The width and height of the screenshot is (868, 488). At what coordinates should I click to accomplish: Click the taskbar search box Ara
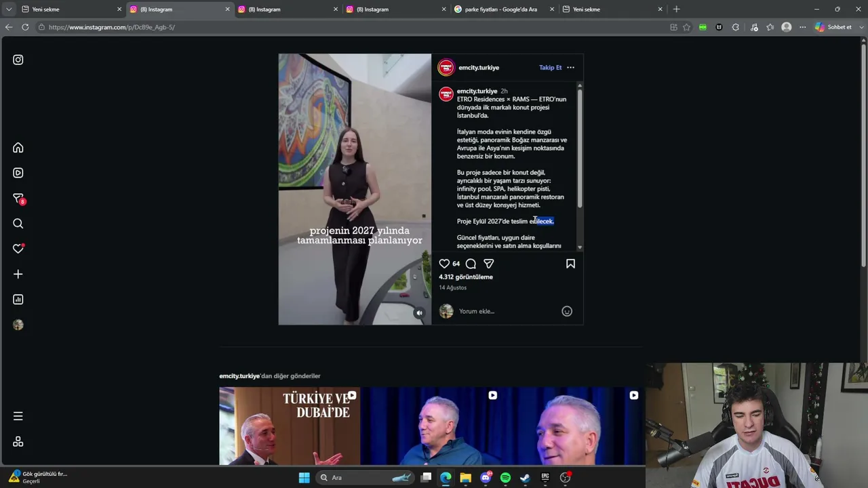(366, 478)
